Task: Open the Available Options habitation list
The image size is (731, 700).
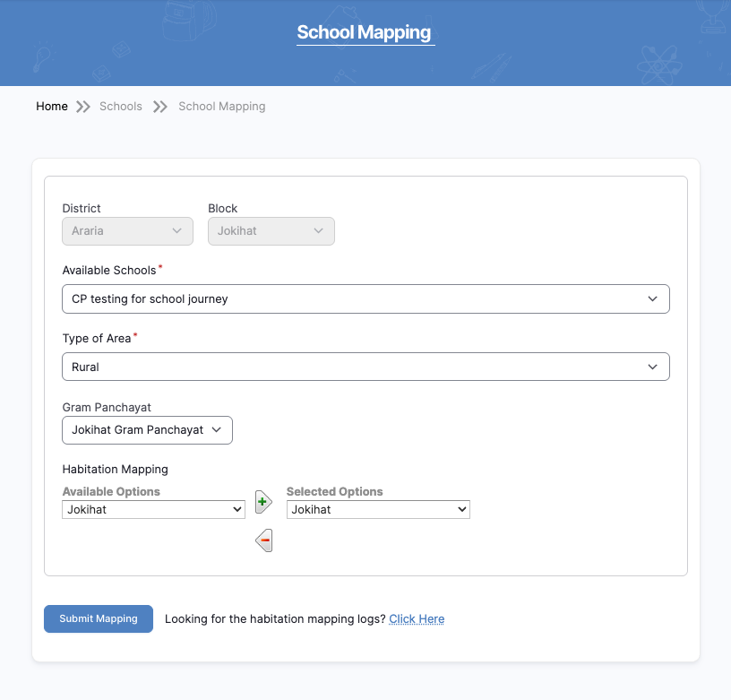Action: [153, 509]
